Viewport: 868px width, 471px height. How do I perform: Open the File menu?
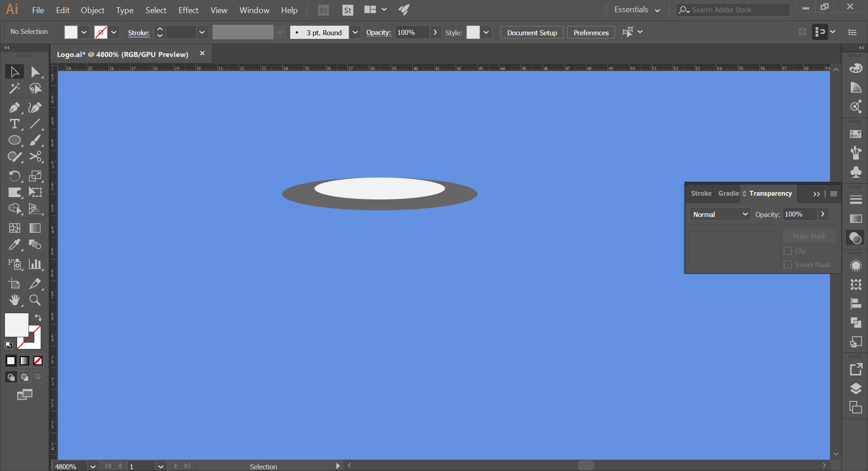tap(38, 10)
